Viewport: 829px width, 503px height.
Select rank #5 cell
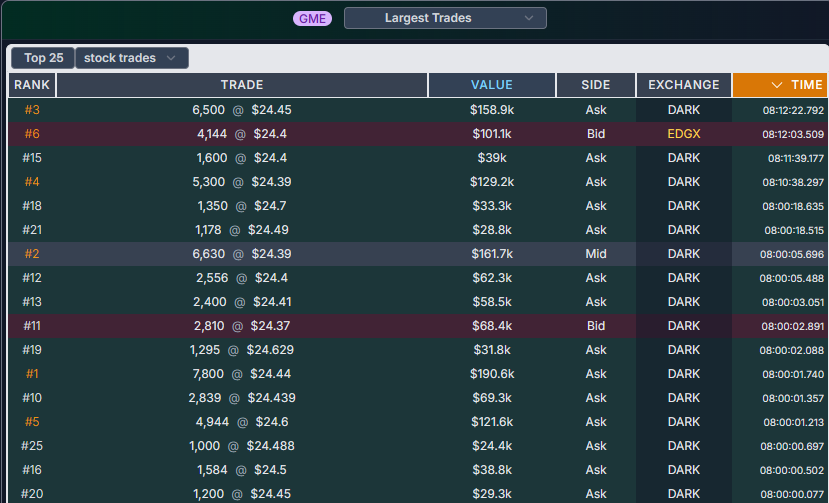32,422
